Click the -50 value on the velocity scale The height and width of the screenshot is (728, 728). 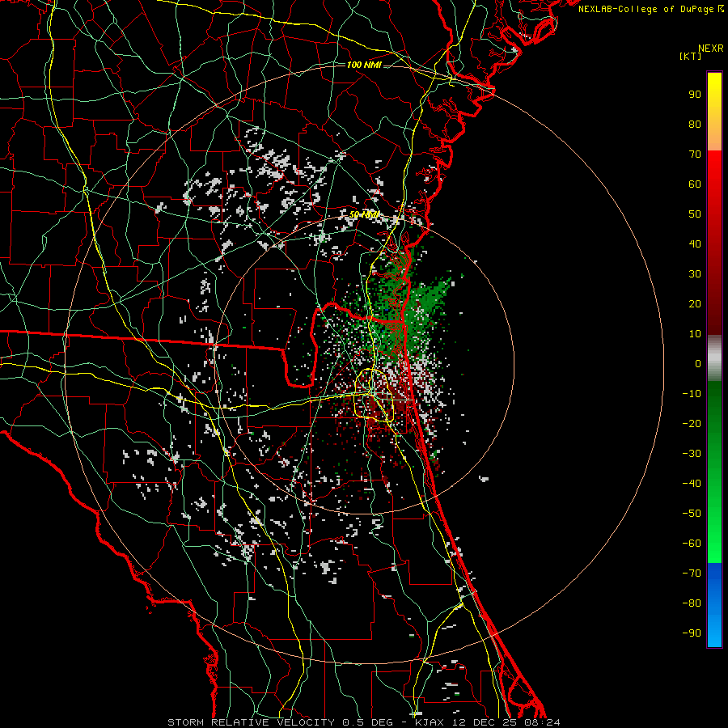click(x=692, y=514)
